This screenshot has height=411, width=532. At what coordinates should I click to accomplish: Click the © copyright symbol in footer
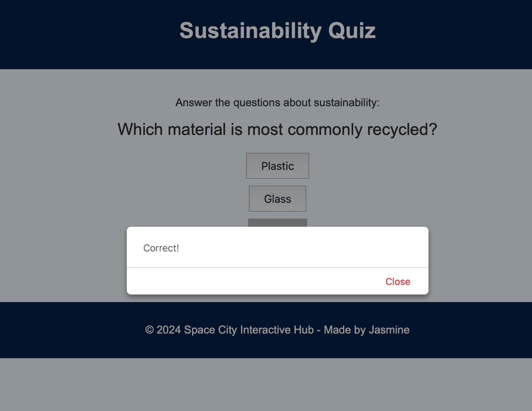(150, 330)
